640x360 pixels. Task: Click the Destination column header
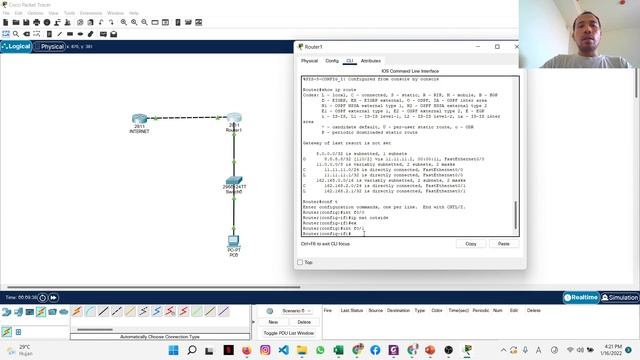[x=398, y=311]
